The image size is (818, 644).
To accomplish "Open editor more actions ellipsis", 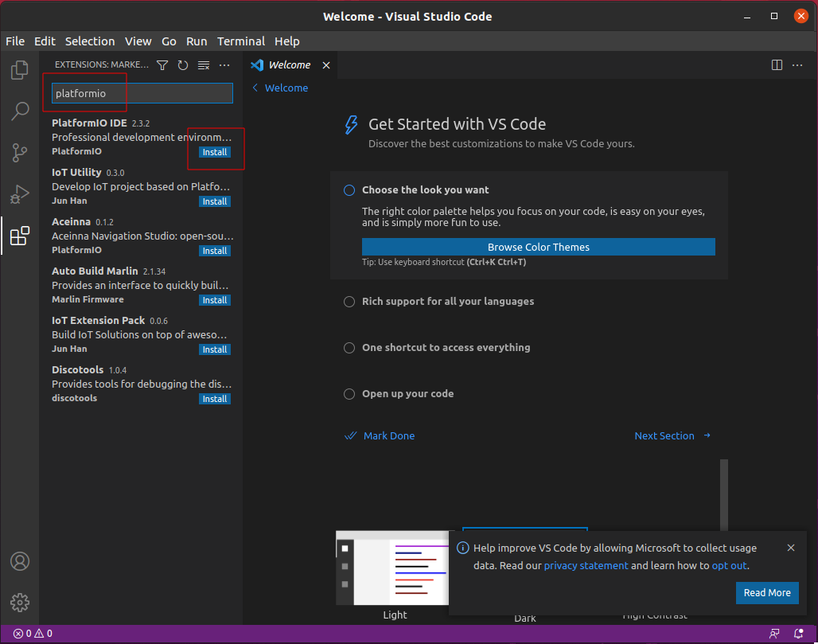I will point(797,65).
